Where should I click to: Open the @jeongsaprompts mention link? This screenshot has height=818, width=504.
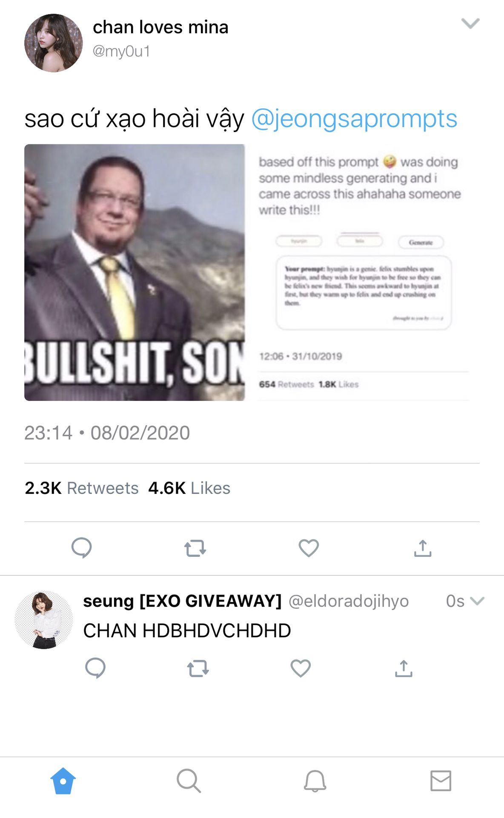354,118
